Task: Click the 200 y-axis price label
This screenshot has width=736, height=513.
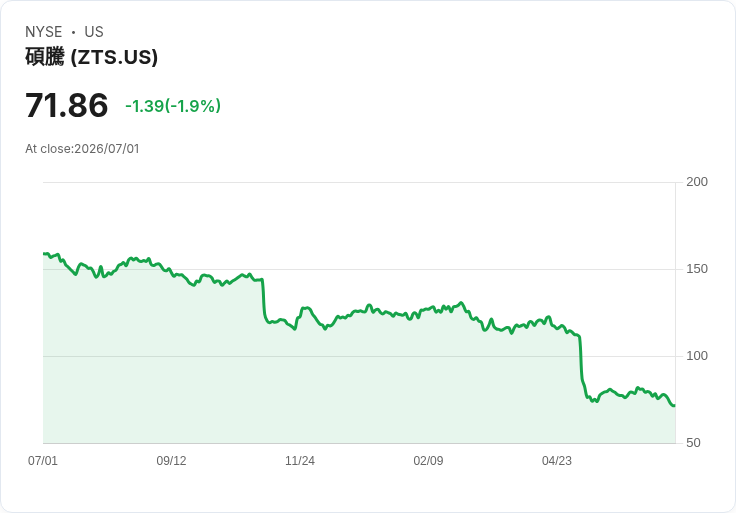Action: (x=697, y=182)
